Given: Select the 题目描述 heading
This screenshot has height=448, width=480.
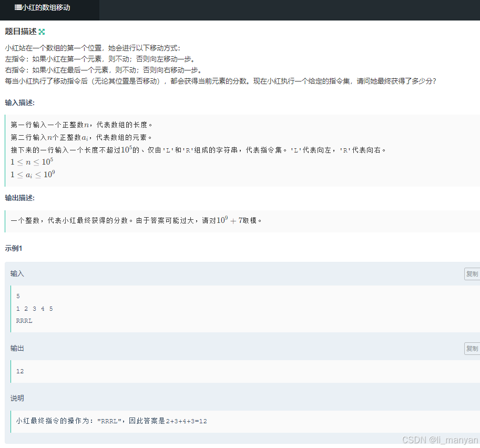Looking at the screenshot, I should tap(21, 31).
